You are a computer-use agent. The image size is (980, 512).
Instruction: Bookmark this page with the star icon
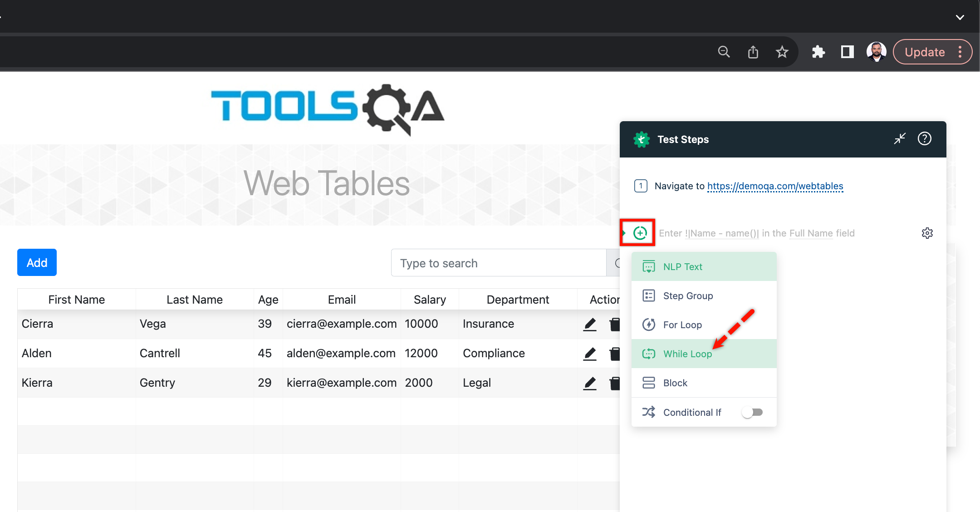coord(782,52)
